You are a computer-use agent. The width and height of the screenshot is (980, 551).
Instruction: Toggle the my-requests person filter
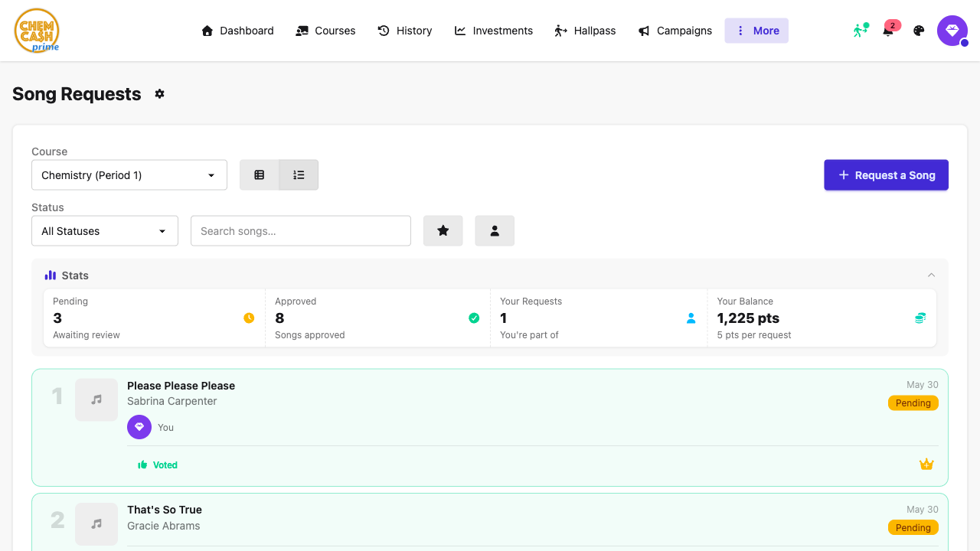(495, 230)
